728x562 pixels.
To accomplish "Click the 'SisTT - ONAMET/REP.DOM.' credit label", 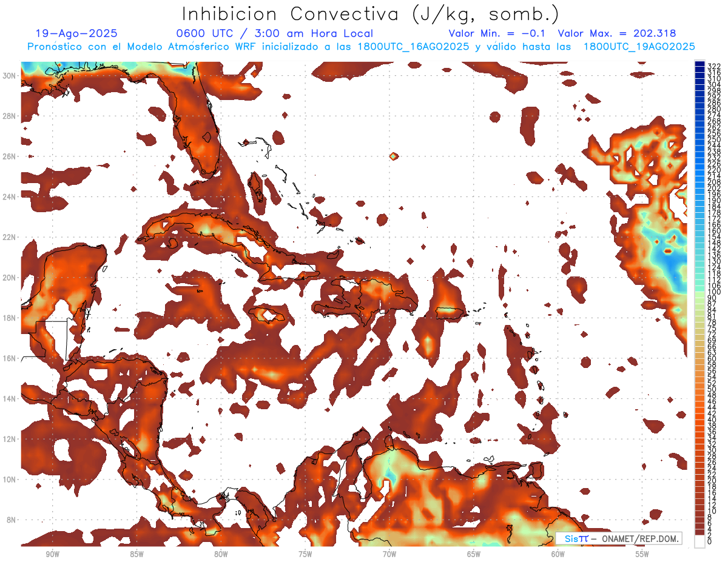I will (619, 538).
